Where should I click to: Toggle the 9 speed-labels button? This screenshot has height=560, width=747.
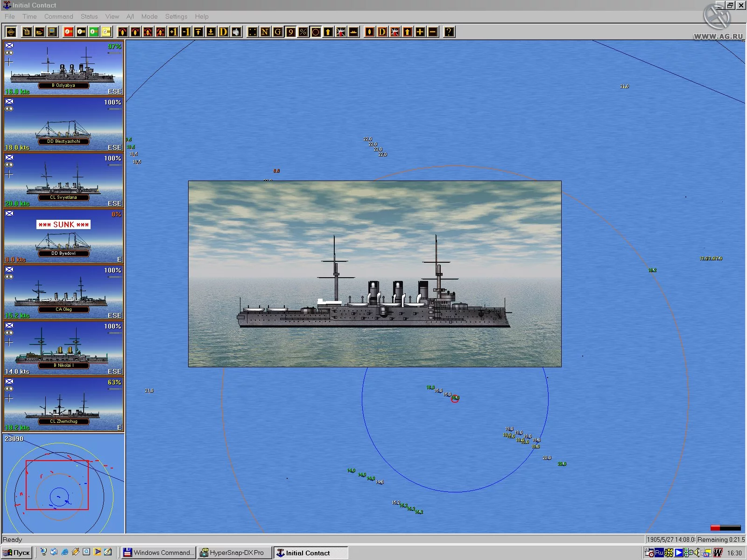point(290,32)
